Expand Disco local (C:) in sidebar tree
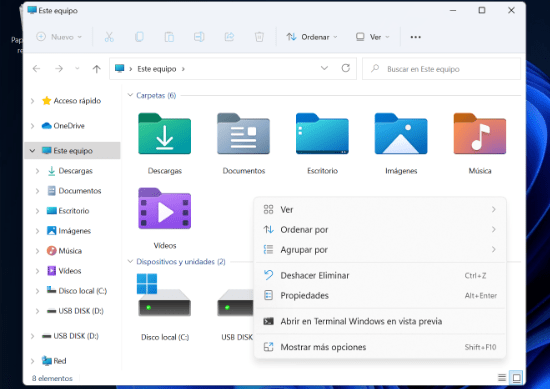550x389 pixels. [37, 291]
